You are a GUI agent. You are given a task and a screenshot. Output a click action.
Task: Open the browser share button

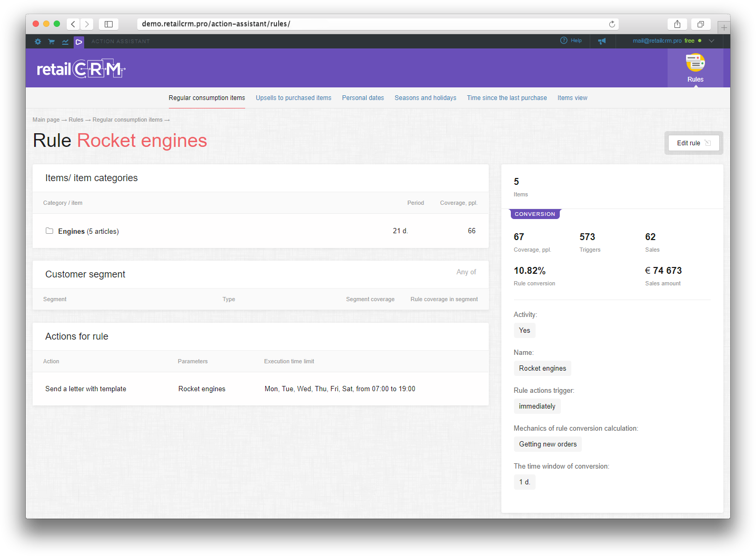pyautogui.click(x=678, y=24)
